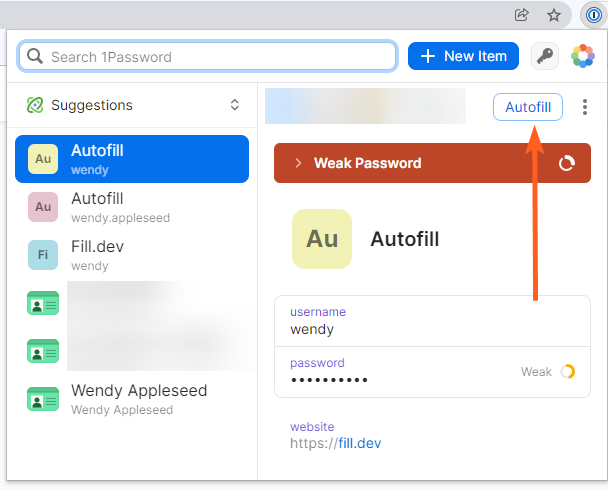Open the password generator key icon
Image resolution: width=608 pixels, height=491 pixels.
(545, 57)
